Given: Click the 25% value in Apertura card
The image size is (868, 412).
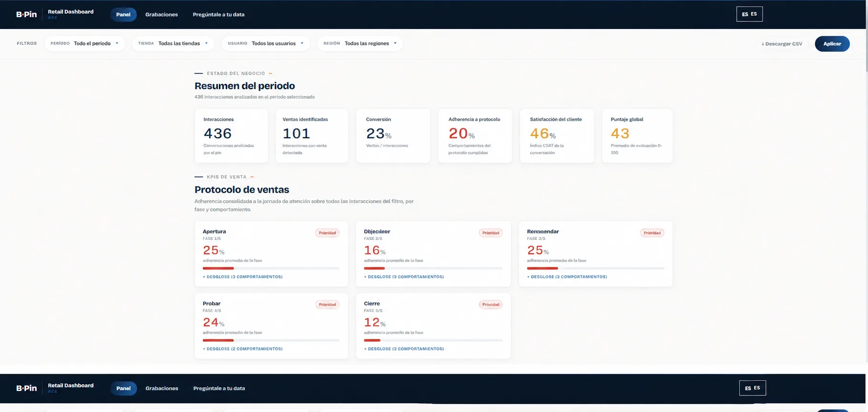Looking at the screenshot, I should 214,250.
